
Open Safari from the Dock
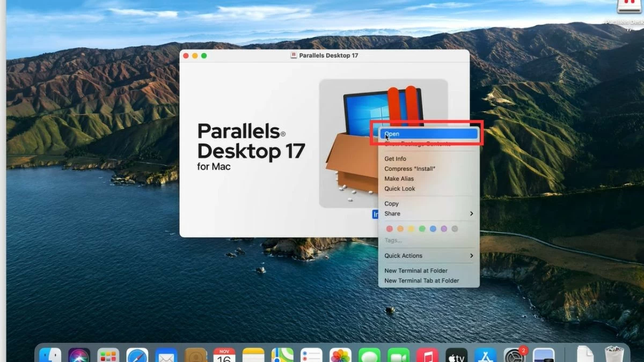[138, 354]
